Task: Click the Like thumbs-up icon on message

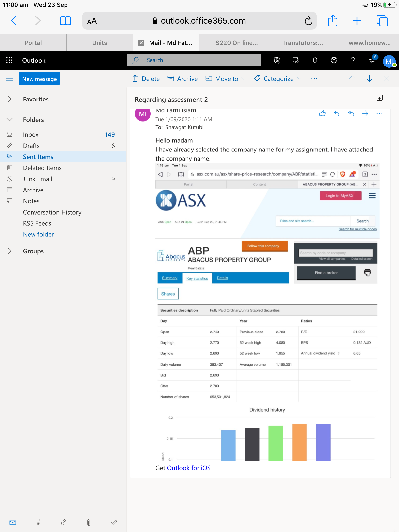Action: click(322, 113)
